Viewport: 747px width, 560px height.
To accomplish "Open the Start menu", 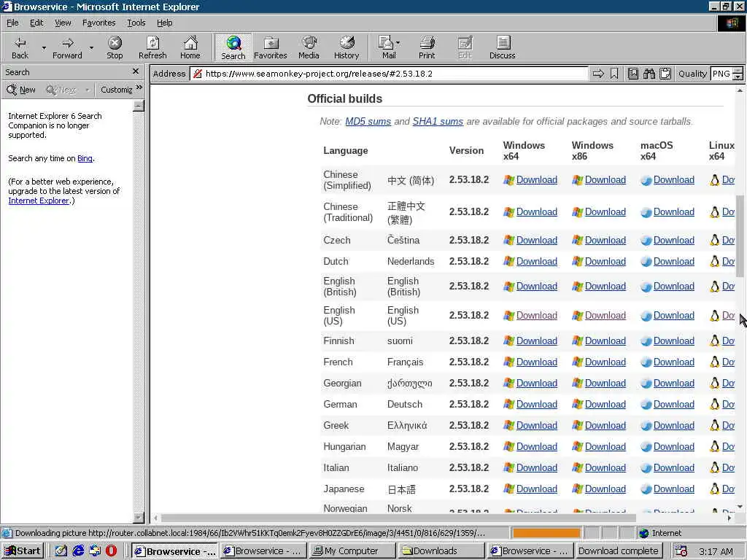I will pyautogui.click(x=23, y=551).
